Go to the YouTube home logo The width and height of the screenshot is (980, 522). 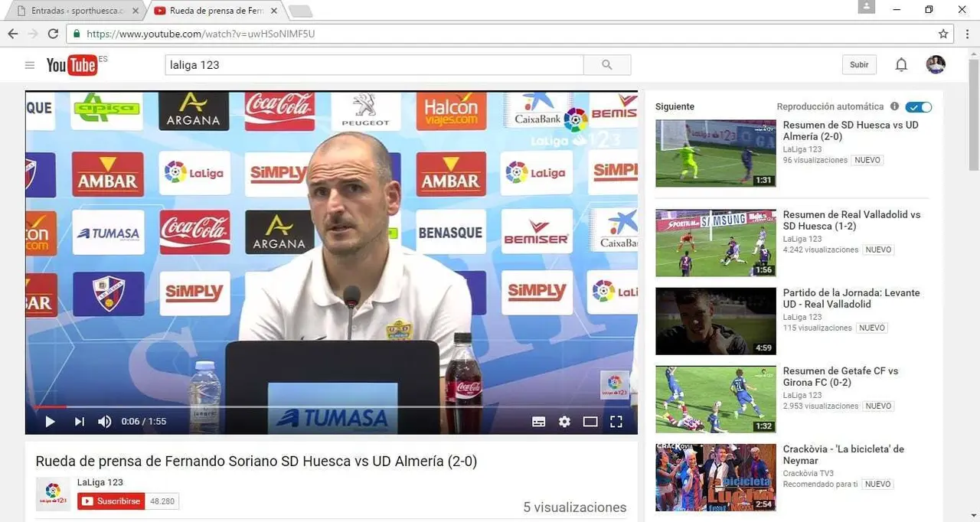point(72,65)
